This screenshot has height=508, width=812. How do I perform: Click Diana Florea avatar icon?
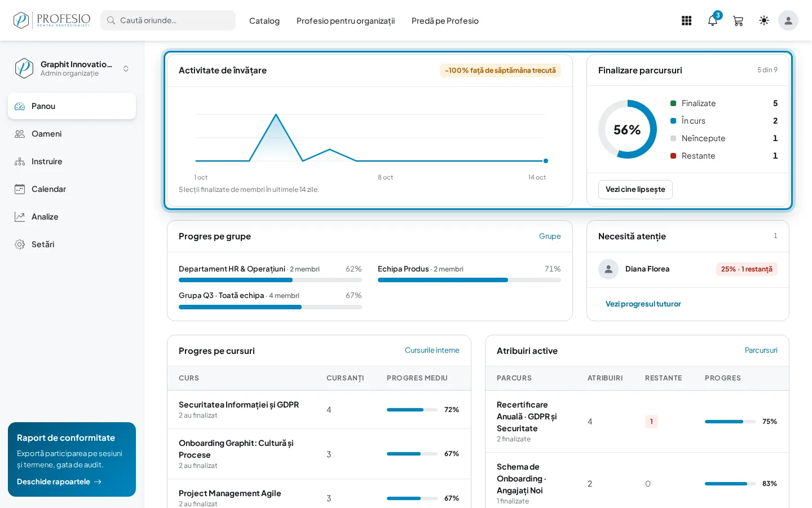coord(608,269)
